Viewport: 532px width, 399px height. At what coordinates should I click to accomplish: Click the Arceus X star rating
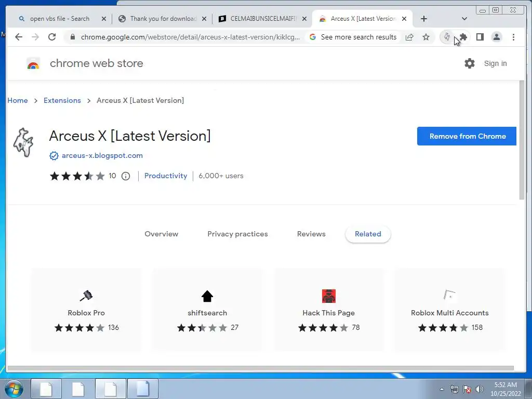click(77, 176)
